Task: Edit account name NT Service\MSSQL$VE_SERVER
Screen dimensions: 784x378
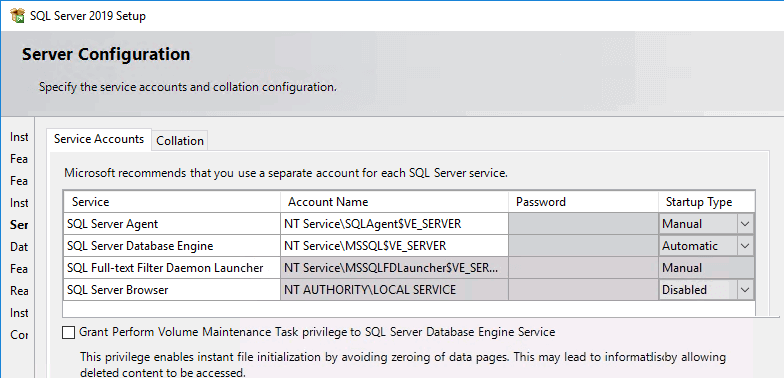Action: click(394, 246)
